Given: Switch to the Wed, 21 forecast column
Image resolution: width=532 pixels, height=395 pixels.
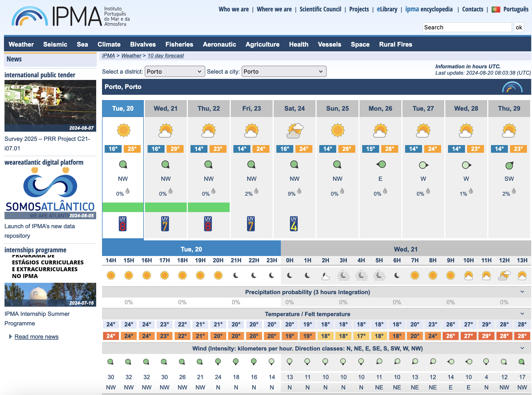Looking at the screenshot, I should [166, 108].
